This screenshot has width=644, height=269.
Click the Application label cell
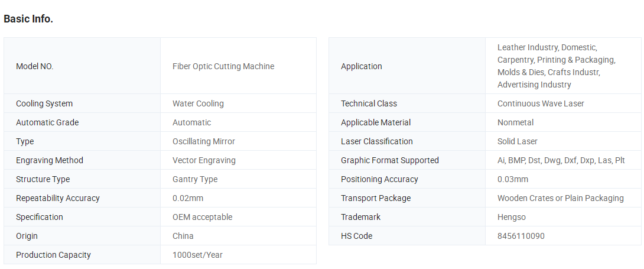pos(407,66)
